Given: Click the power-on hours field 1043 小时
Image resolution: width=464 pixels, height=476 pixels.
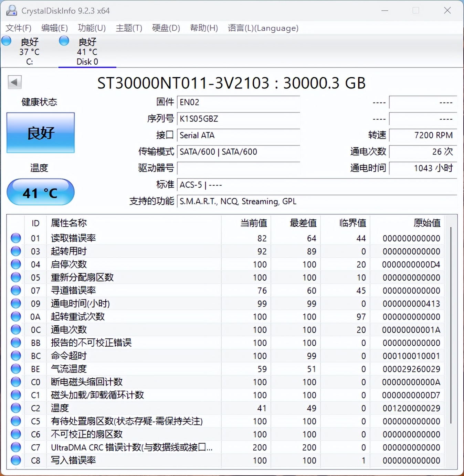Looking at the screenshot, I should (423, 168).
